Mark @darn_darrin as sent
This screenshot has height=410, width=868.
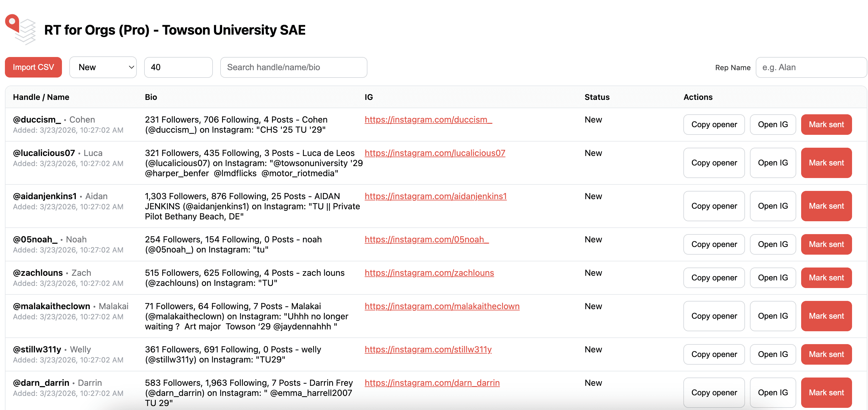[826, 393]
